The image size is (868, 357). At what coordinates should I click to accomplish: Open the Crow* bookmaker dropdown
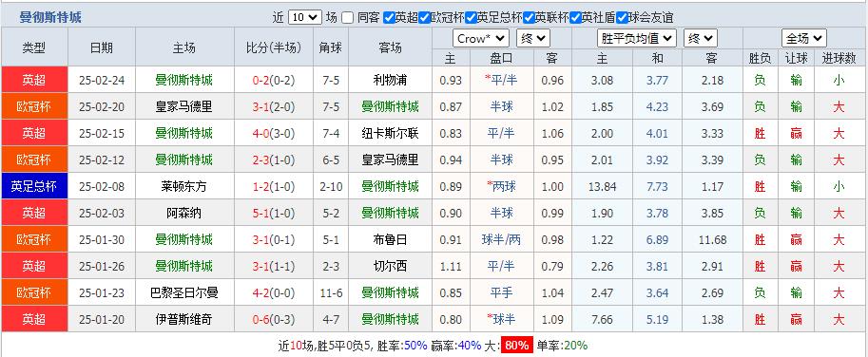click(x=480, y=39)
